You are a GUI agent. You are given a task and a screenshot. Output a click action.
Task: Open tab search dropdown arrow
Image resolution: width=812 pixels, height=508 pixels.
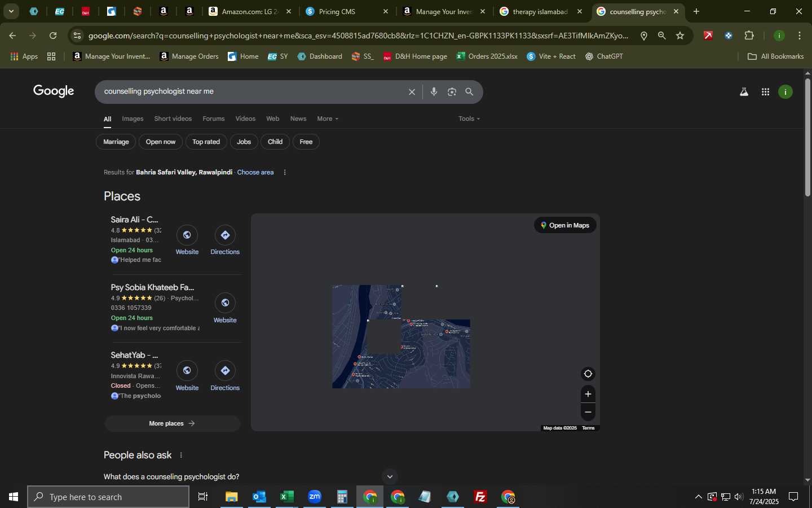(11, 11)
